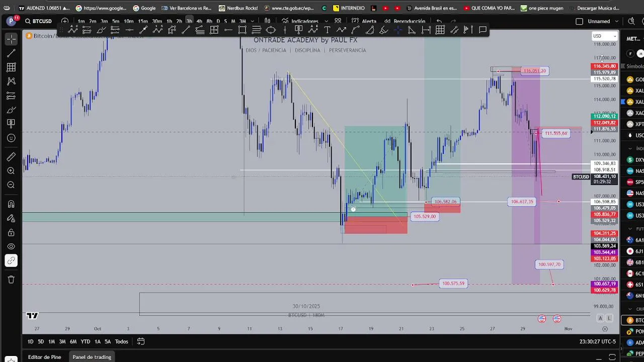Open the Editor de Pine tab
The width and height of the screenshot is (644, 362).
[44, 357]
